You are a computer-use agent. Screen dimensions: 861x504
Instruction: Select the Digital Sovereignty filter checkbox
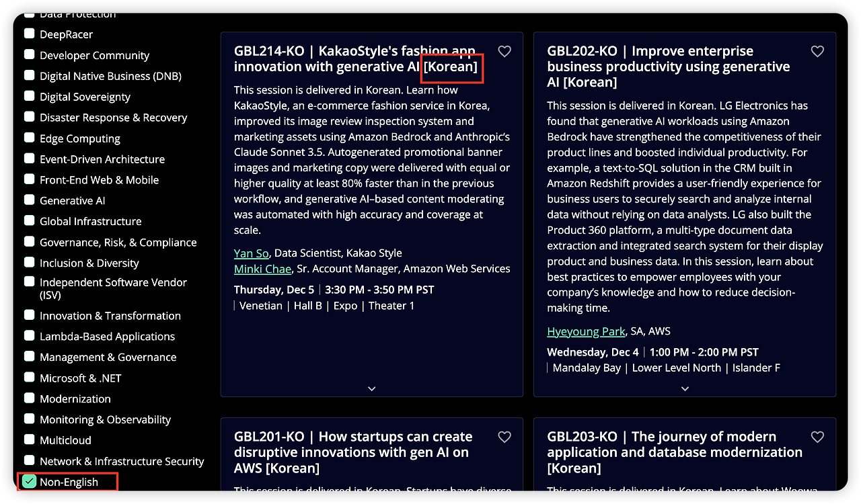[x=30, y=96]
